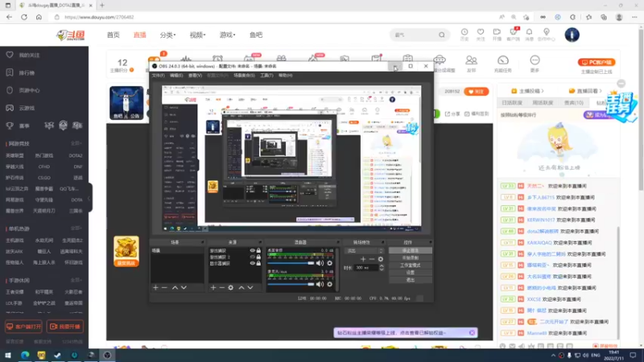This screenshot has height=362, width=644.
Task: Add a transition with plus icon
Action: 363,259
